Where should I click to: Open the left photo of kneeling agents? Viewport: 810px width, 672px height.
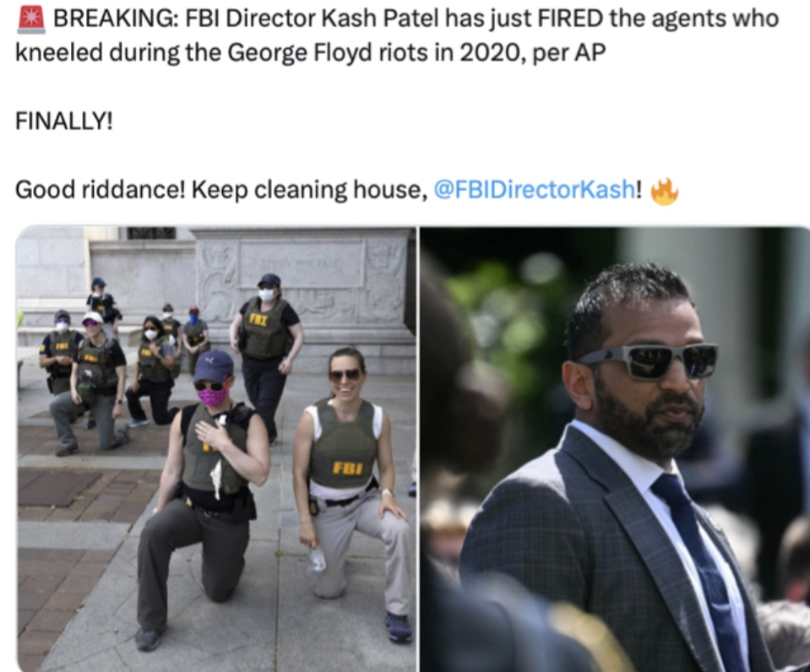coord(216,449)
